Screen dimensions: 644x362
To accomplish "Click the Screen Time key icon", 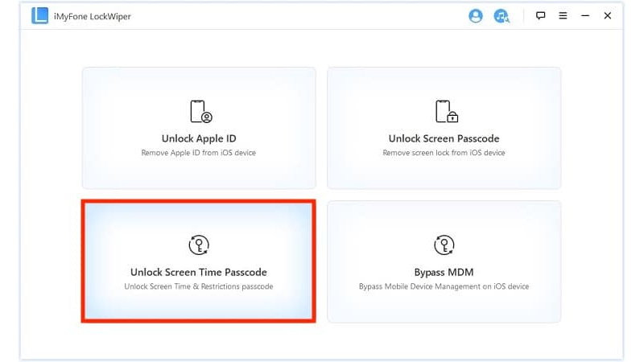I will pyautogui.click(x=199, y=245).
